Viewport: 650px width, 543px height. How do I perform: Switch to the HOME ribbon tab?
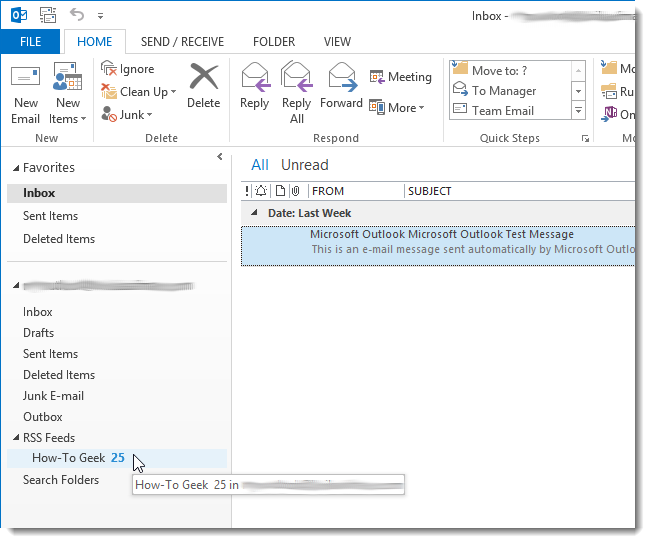95,41
